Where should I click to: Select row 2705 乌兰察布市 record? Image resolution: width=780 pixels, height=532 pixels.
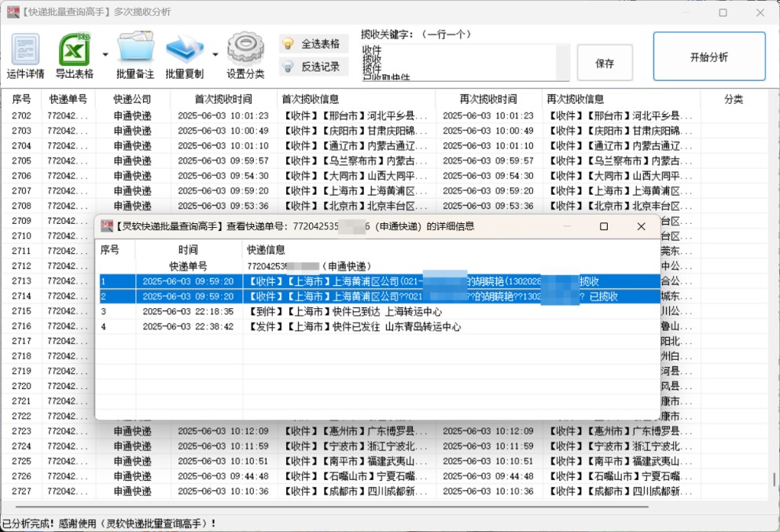pos(384,160)
